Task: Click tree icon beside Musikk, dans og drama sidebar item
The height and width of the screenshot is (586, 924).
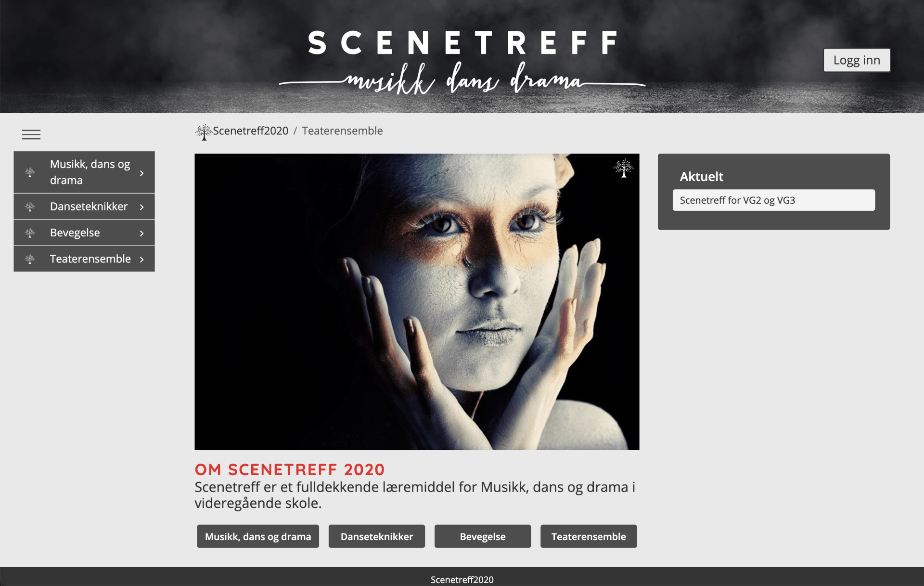Action: click(x=30, y=172)
